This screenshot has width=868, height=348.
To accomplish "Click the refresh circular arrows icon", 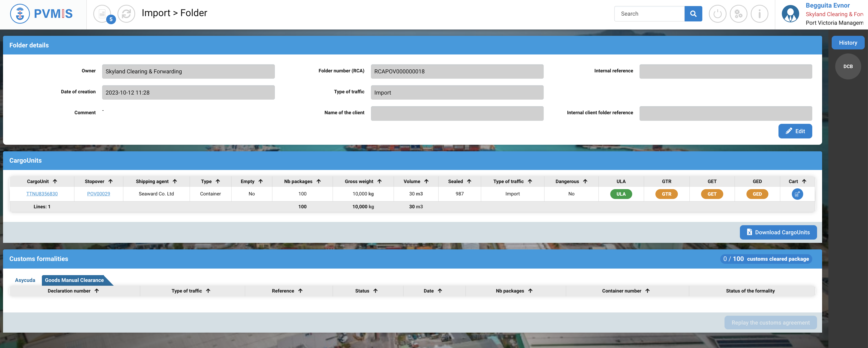I will [126, 14].
